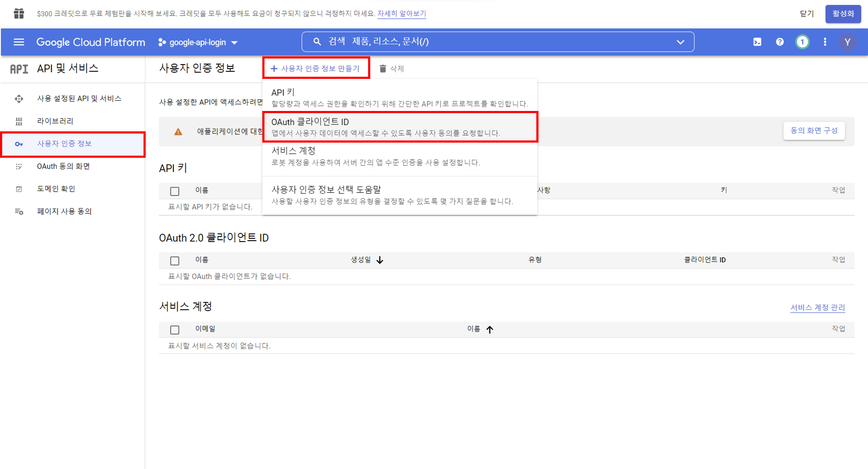The width and height of the screenshot is (868, 469).
Task: Select all checkbox in 서비스 계정 table
Action: pyautogui.click(x=175, y=330)
